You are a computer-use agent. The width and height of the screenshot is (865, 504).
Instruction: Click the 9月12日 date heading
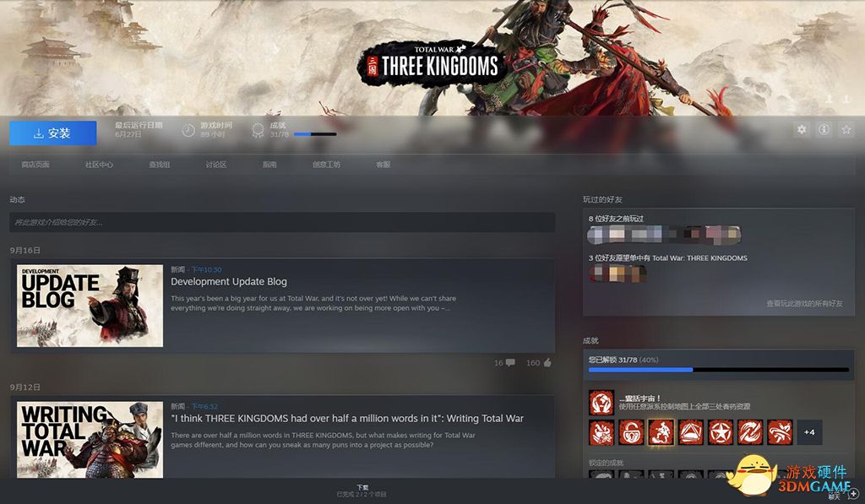(x=24, y=387)
